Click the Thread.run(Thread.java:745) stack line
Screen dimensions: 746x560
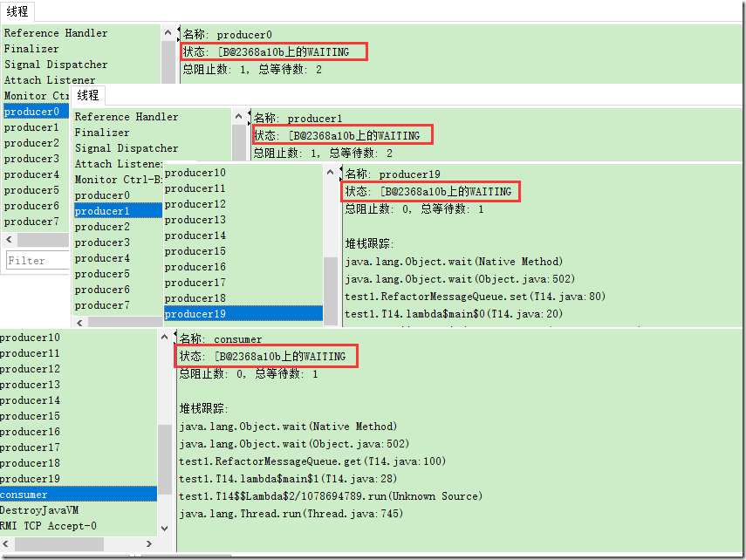(291, 514)
